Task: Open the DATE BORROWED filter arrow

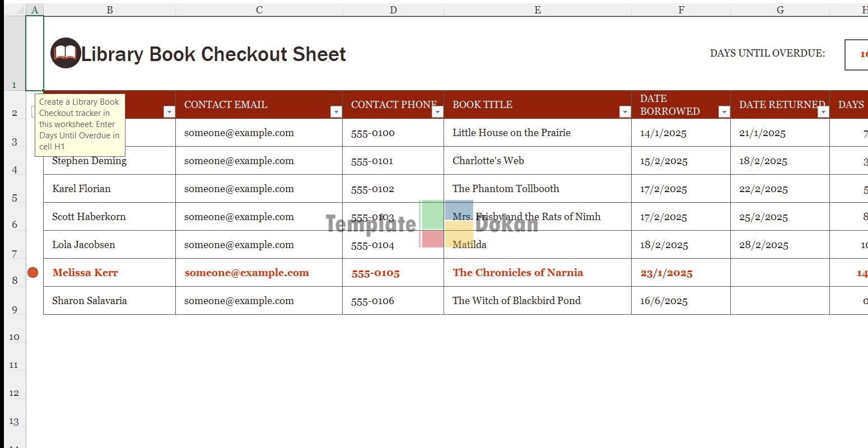Action: click(724, 112)
